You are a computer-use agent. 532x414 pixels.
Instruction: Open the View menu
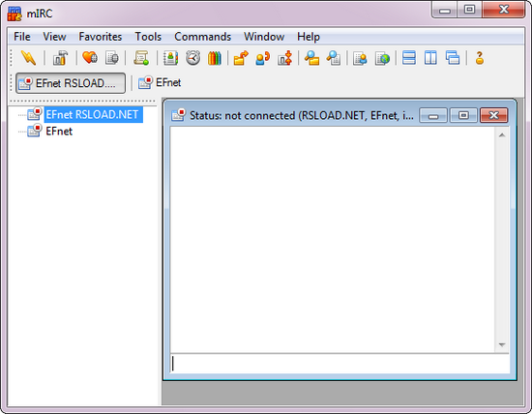click(54, 37)
